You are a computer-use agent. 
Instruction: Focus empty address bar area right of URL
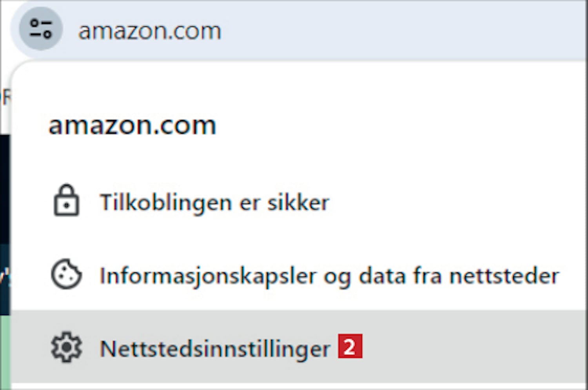pyautogui.click(x=404, y=31)
